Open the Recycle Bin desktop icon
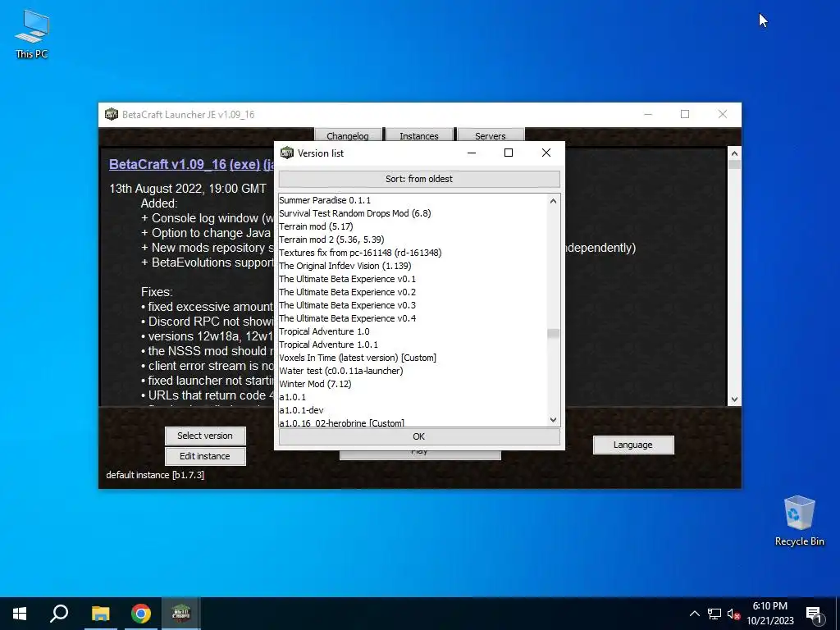The height and width of the screenshot is (630, 840). click(799, 520)
